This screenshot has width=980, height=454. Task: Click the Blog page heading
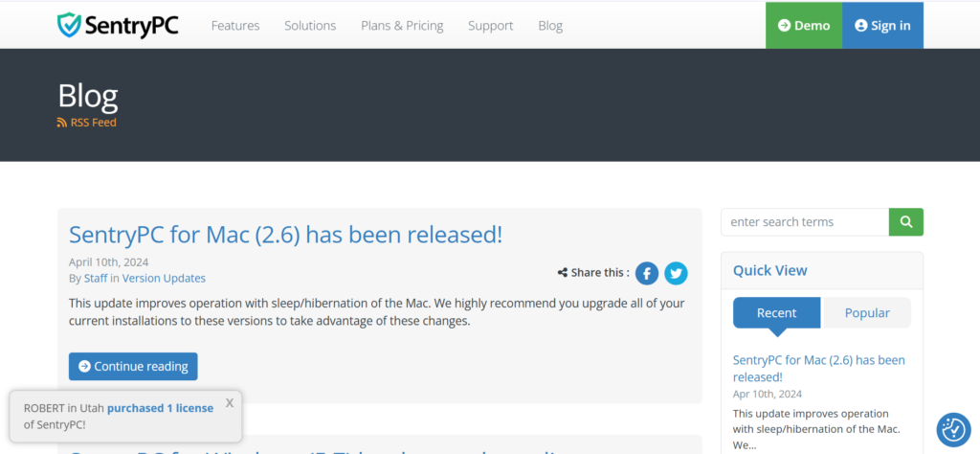87,97
